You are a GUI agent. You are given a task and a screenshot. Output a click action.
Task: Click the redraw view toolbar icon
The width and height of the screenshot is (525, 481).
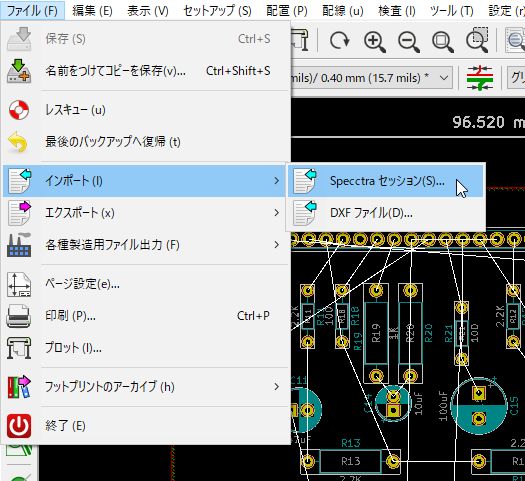[x=340, y=41]
